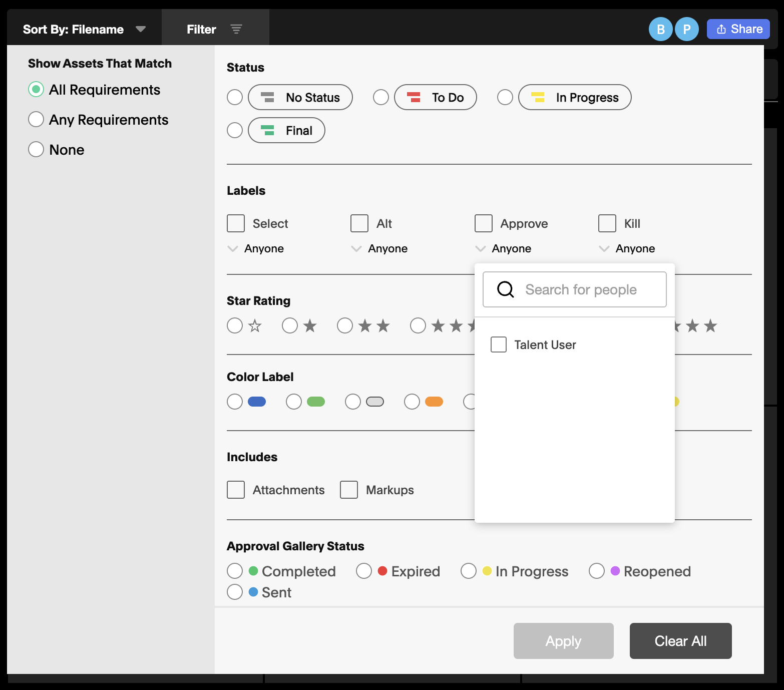Open the P user avatar
Image resolution: width=784 pixels, height=690 pixels.
(x=687, y=29)
